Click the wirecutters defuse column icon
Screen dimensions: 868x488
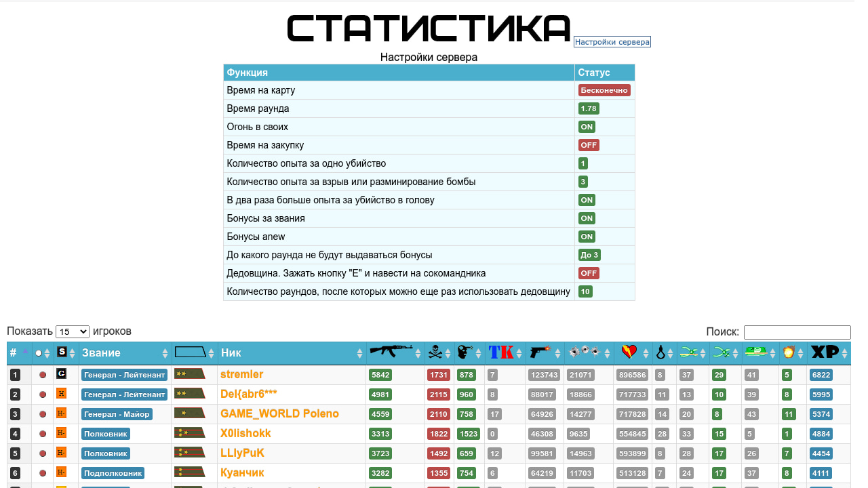(689, 352)
